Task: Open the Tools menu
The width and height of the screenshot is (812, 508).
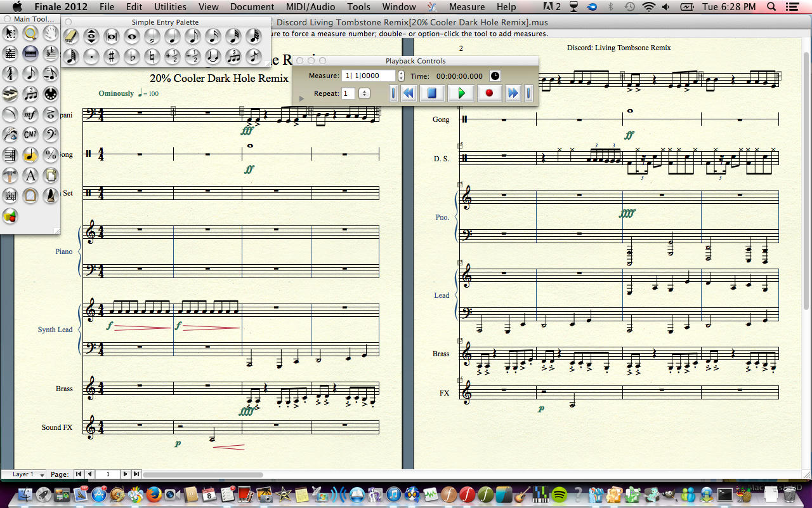Action: click(358, 7)
